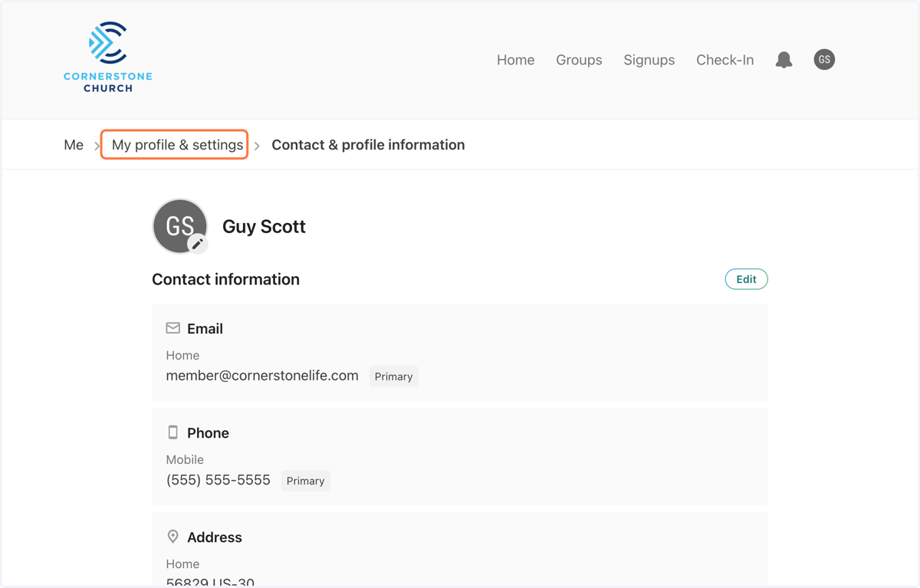Click the Phone section heading
Viewport: 920px width, 588px height.
tap(208, 433)
